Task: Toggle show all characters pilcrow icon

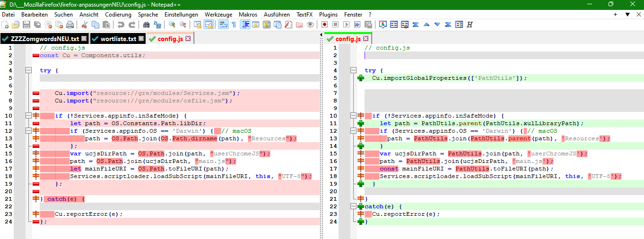Action: [234, 25]
